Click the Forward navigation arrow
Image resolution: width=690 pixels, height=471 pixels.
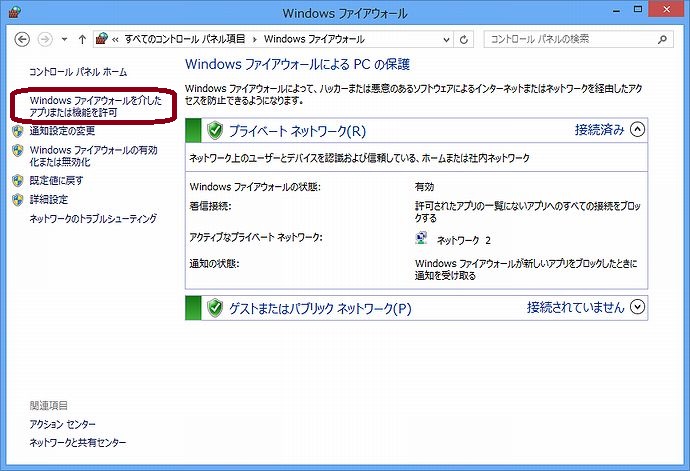coord(45,39)
